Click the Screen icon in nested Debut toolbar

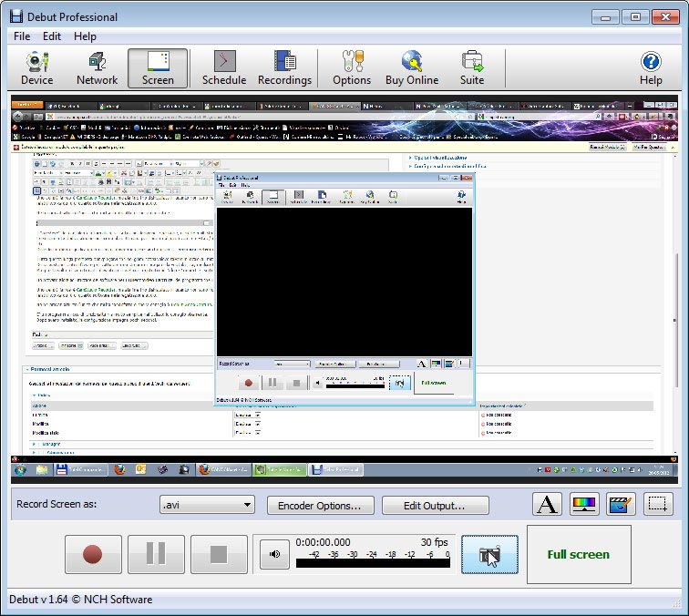tap(273, 197)
